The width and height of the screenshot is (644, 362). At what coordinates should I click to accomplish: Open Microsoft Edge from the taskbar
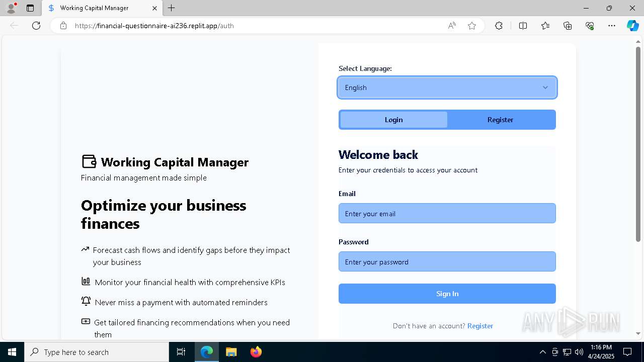pyautogui.click(x=207, y=352)
